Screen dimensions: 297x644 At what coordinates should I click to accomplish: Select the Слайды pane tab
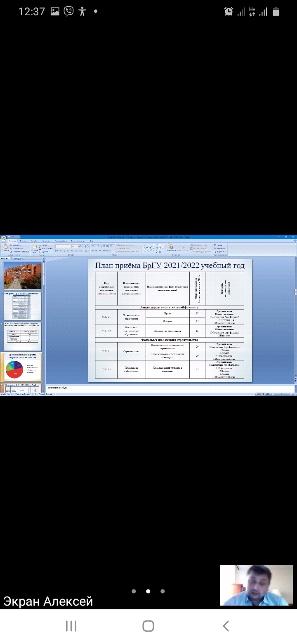click(5, 258)
